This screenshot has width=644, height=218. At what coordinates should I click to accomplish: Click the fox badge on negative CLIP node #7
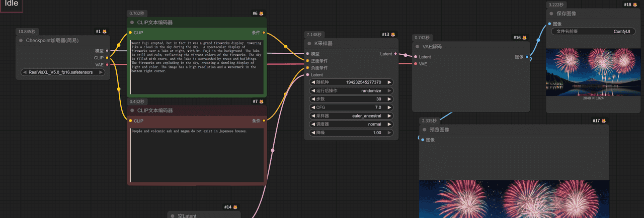click(261, 101)
